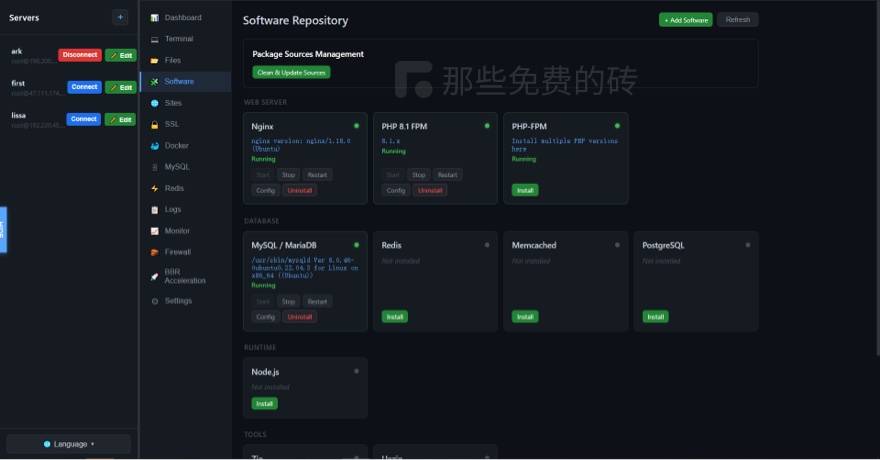Image resolution: width=880 pixels, height=460 pixels.
Task: Click the Language globe icon
Action: click(x=47, y=444)
